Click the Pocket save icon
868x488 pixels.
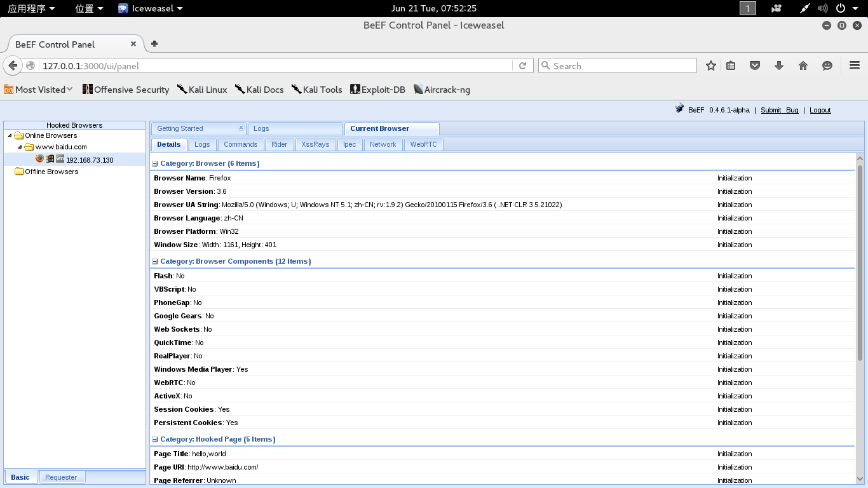pos(754,65)
